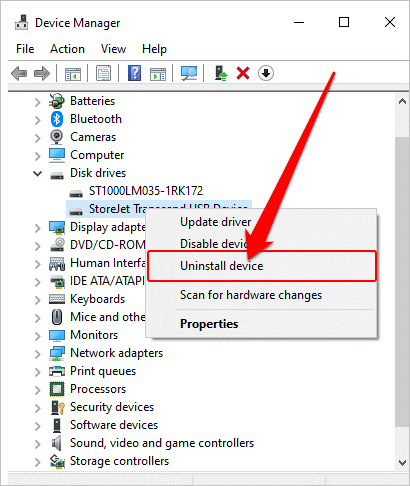The width and height of the screenshot is (410, 486).
Task: Open the View menu
Action: click(113, 49)
